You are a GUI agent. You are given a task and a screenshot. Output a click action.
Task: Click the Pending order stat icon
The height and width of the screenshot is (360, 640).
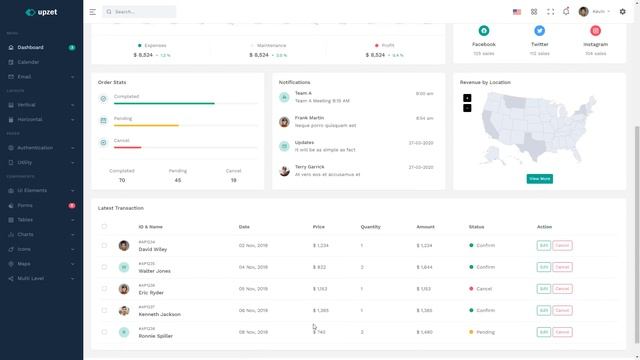103,120
